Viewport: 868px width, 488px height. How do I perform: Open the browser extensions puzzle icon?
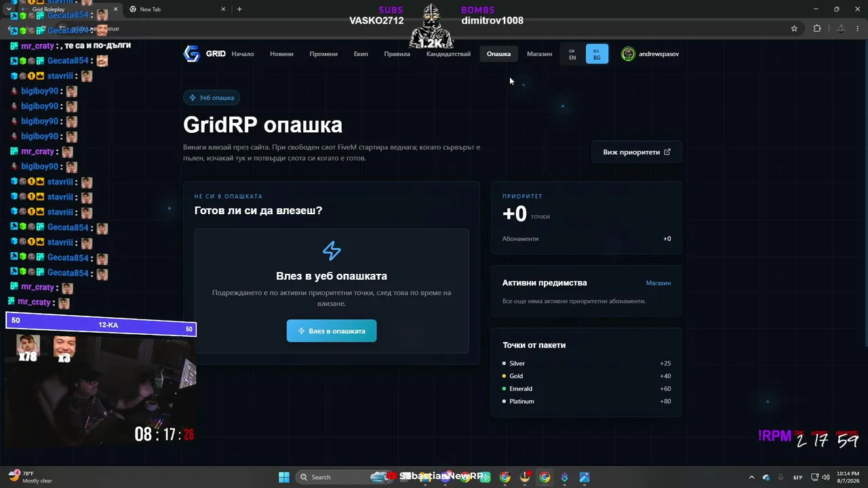coord(817,28)
